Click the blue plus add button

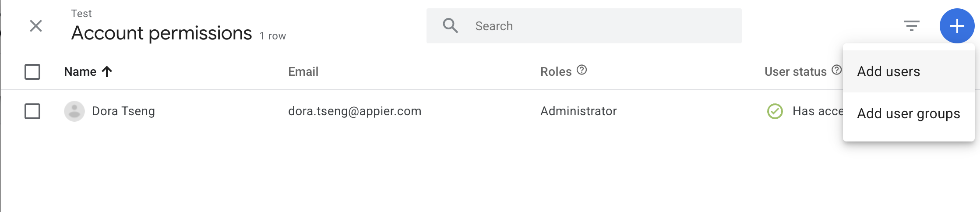tap(957, 26)
